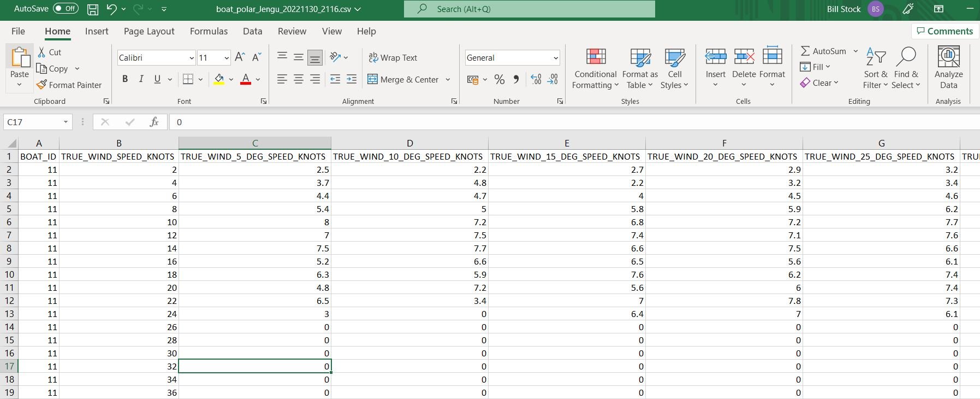This screenshot has width=980, height=399.
Task: Open the General number format dropdown
Action: 556,58
